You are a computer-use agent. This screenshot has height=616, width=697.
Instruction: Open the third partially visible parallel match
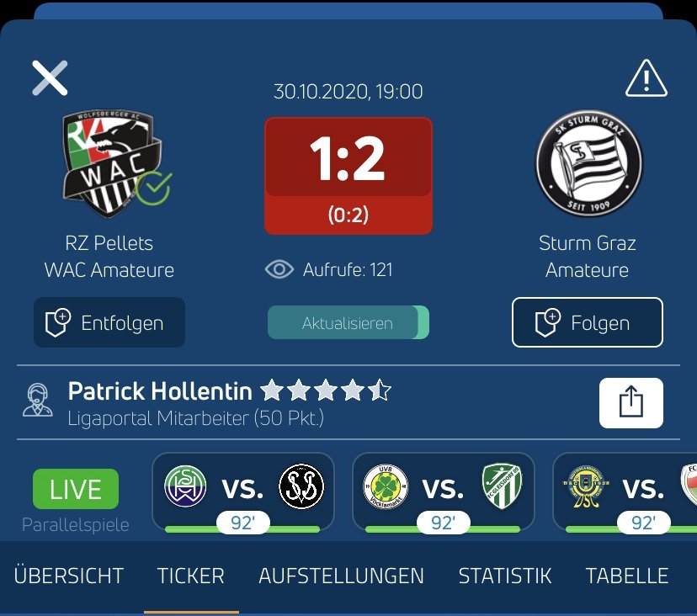(x=625, y=491)
